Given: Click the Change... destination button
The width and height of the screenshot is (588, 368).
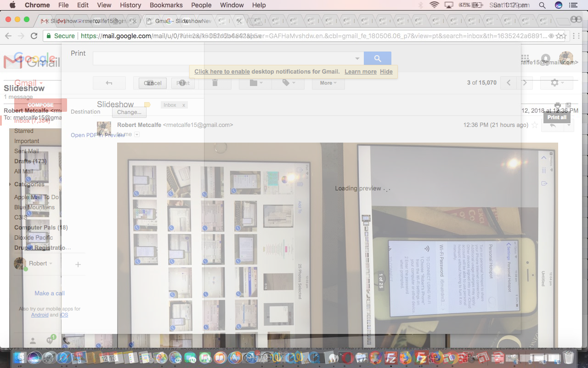Looking at the screenshot, I should click(129, 112).
